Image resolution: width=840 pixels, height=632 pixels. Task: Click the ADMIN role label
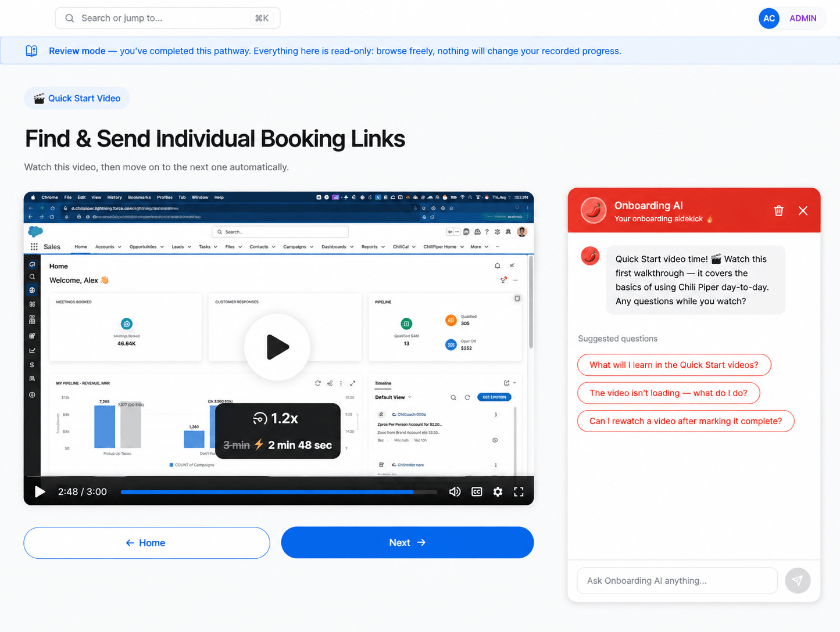803,18
